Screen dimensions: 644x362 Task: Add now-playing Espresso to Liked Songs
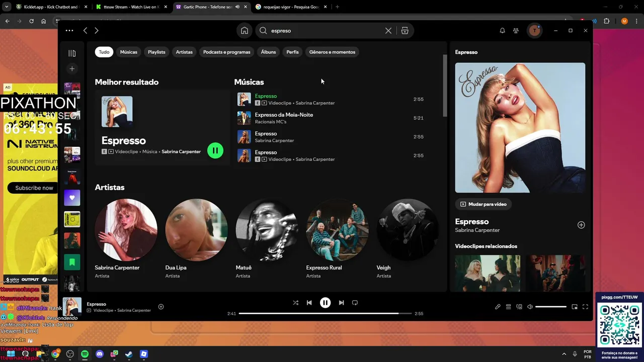tap(161, 307)
